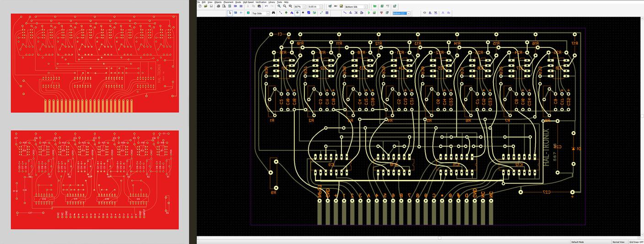Click the Undo arrow icon
Screen dimensions: 644x244
[x=265, y=6]
